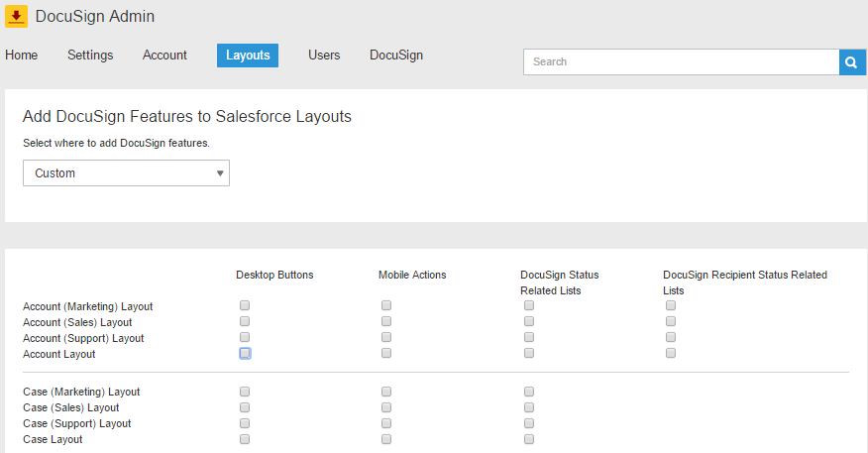Check Desktop Buttons for Account (Marketing) Layout

pos(245,305)
